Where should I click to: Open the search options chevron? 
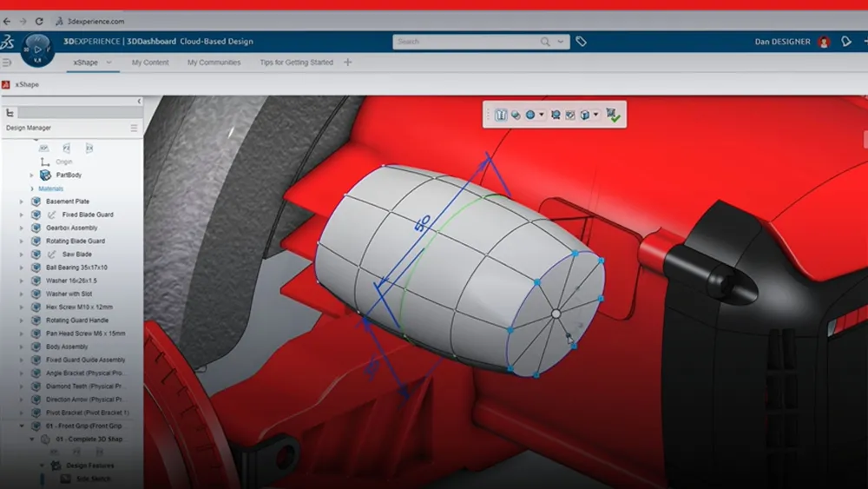(x=560, y=42)
